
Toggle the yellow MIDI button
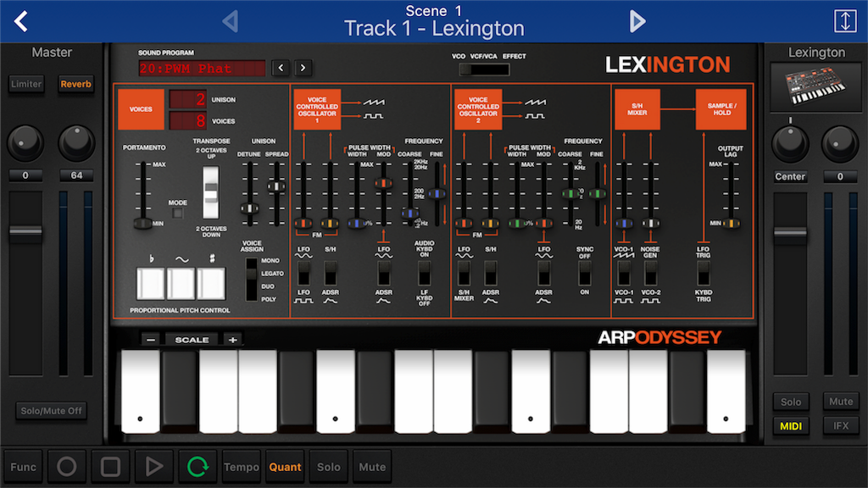pyautogui.click(x=791, y=426)
